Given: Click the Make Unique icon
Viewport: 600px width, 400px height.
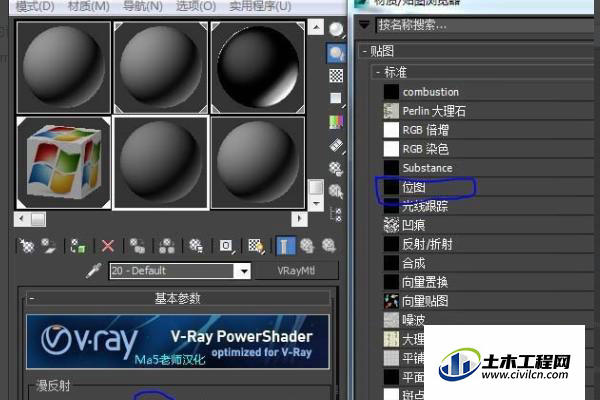Looking at the screenshot, I should pos(167,246).
